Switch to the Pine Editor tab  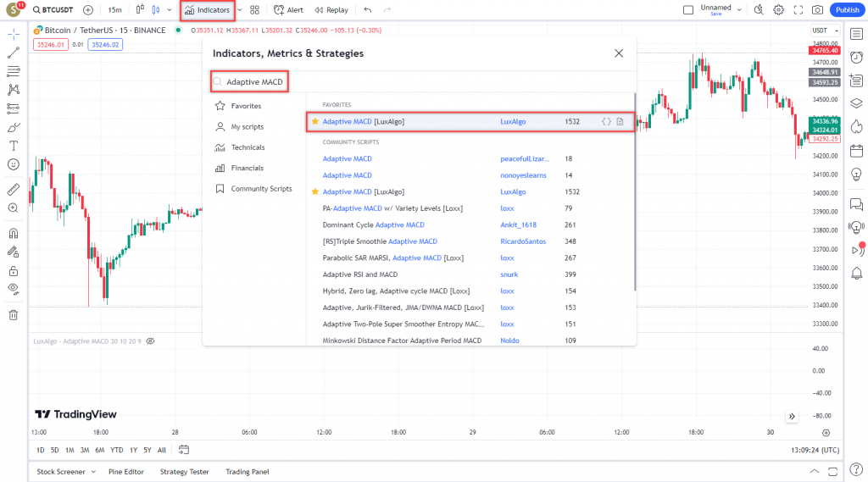click(x=126, y=472)
